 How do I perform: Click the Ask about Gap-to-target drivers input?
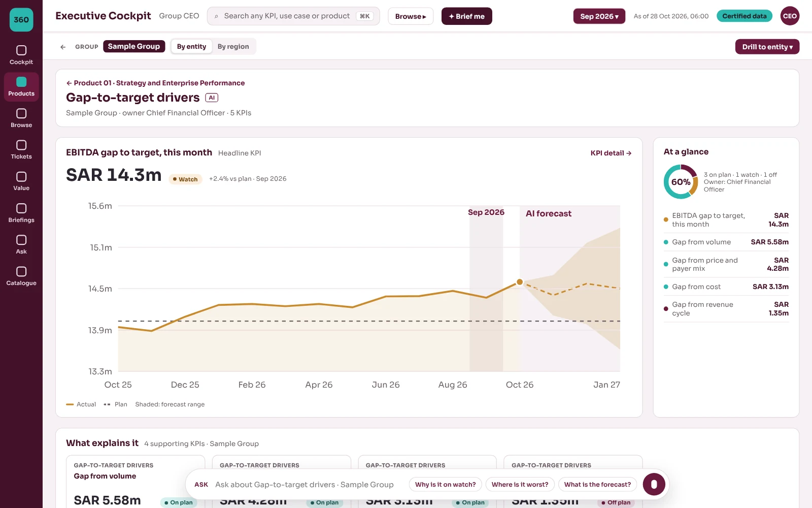(304, 485)
